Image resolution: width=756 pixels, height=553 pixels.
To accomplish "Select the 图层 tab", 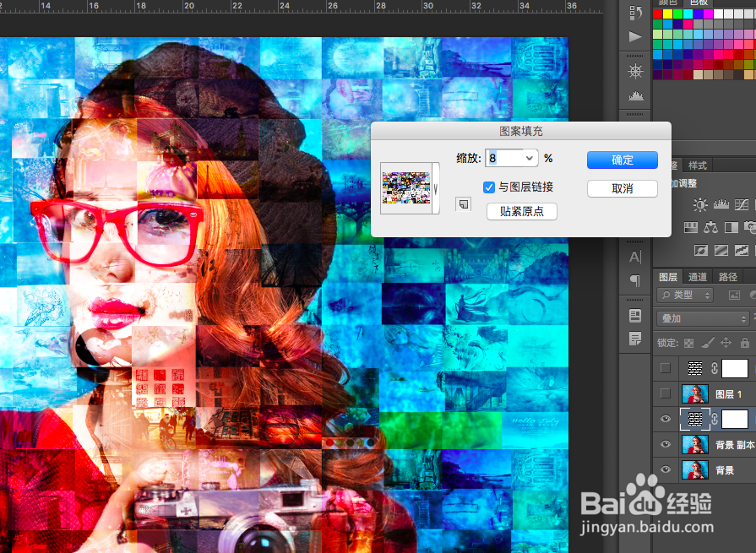I will point(668,277).
